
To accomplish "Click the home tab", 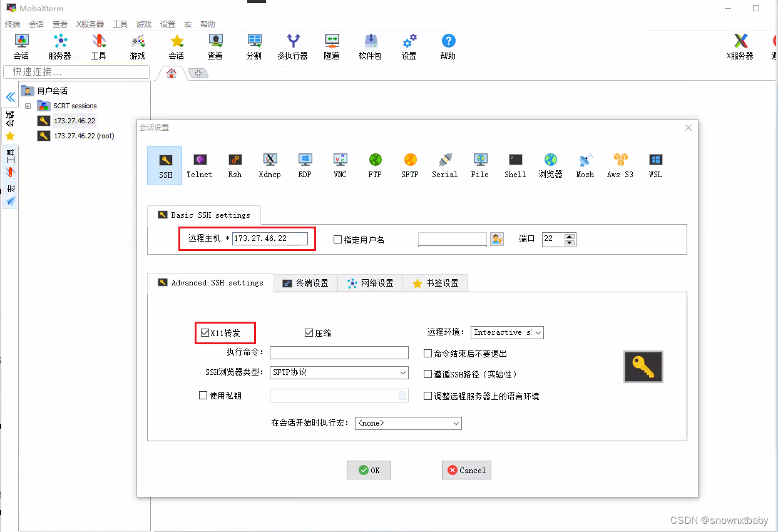I will tap(171, 73).
